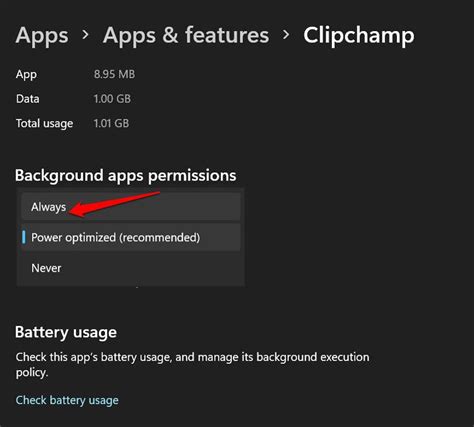Click the App size label
Image resolution: width=474 pixels, height=427 pixels.
tap(26, 74)
